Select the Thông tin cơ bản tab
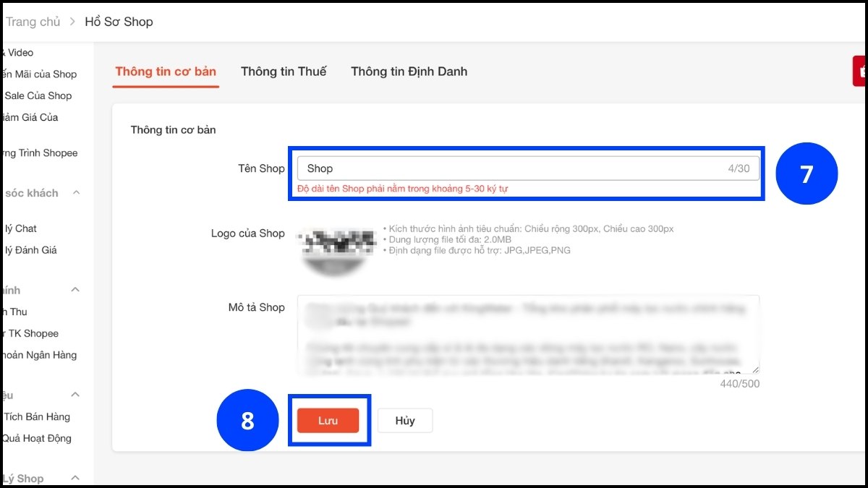 coord(166,72)
